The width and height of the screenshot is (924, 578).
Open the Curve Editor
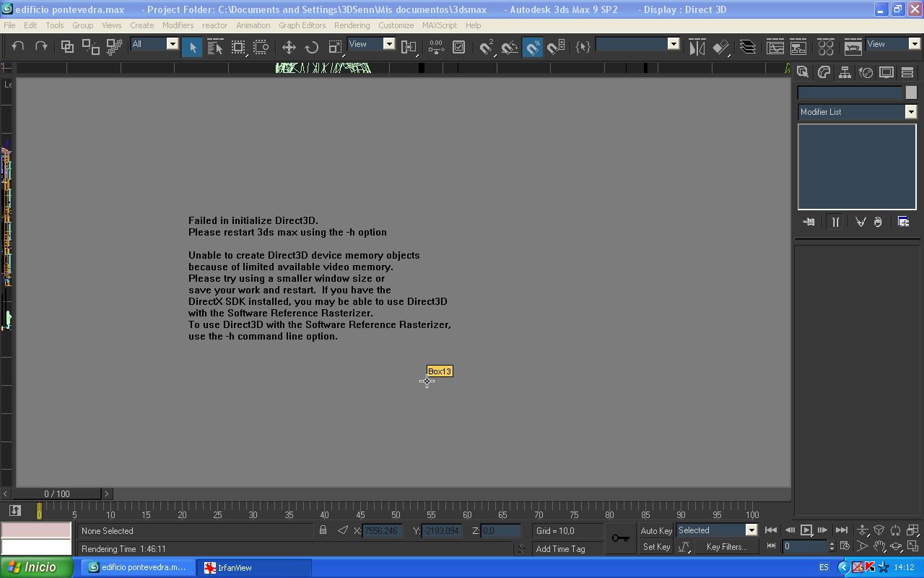tap(775, 47)
